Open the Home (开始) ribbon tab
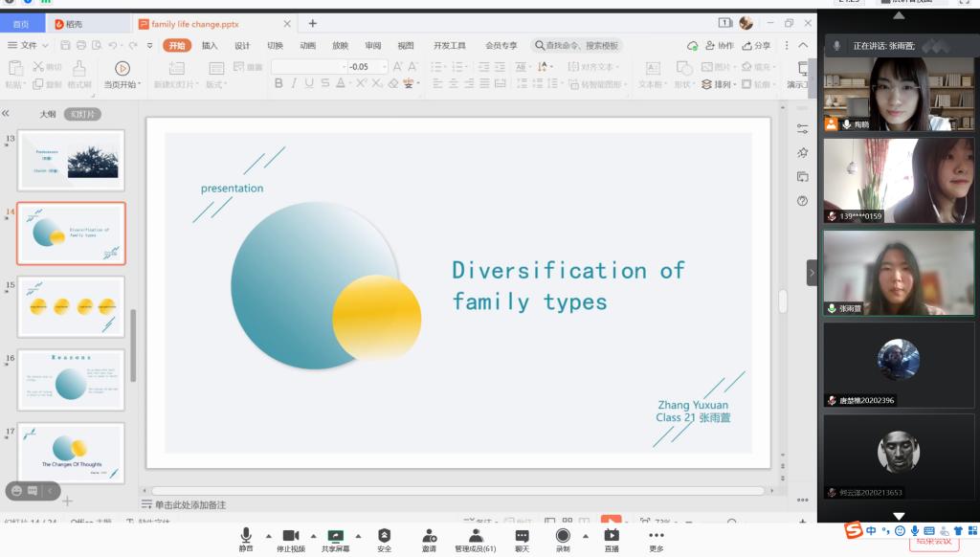The width and height of the screenshot is (980, 557). point(177,46)
